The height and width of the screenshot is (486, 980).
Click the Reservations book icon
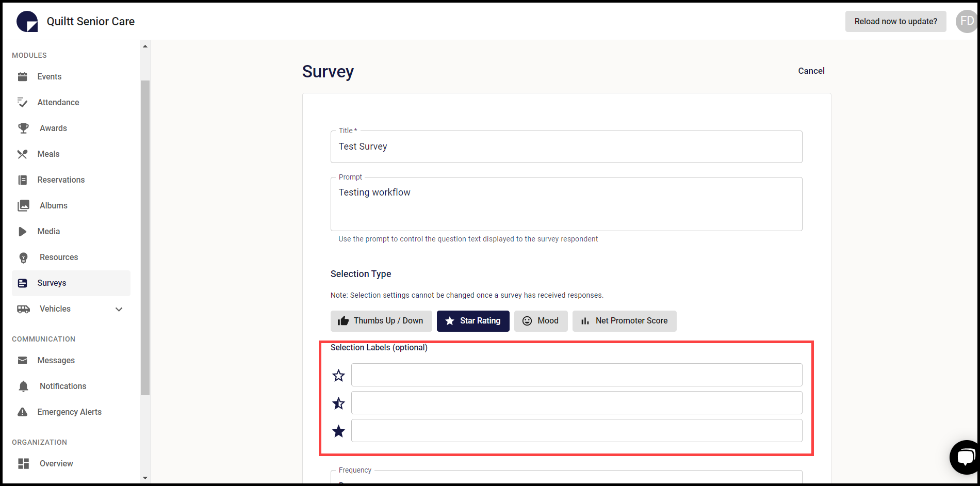23,180
